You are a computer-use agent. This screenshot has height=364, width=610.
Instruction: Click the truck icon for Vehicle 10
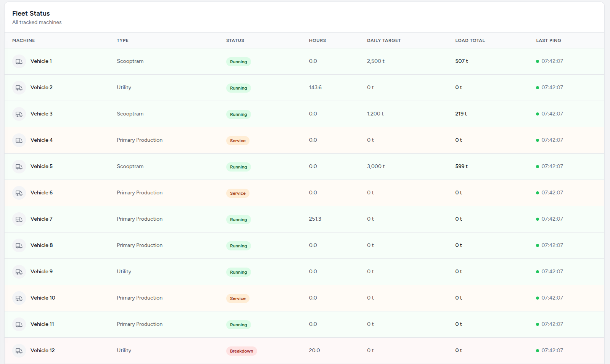(19, 298)
